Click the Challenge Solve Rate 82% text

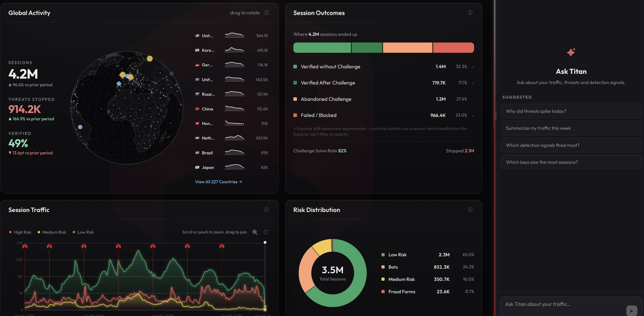click(x=320, y=151)
